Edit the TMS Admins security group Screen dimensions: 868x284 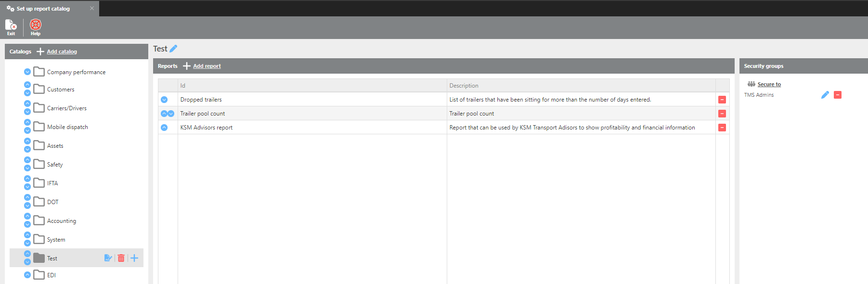click(825, 95)
